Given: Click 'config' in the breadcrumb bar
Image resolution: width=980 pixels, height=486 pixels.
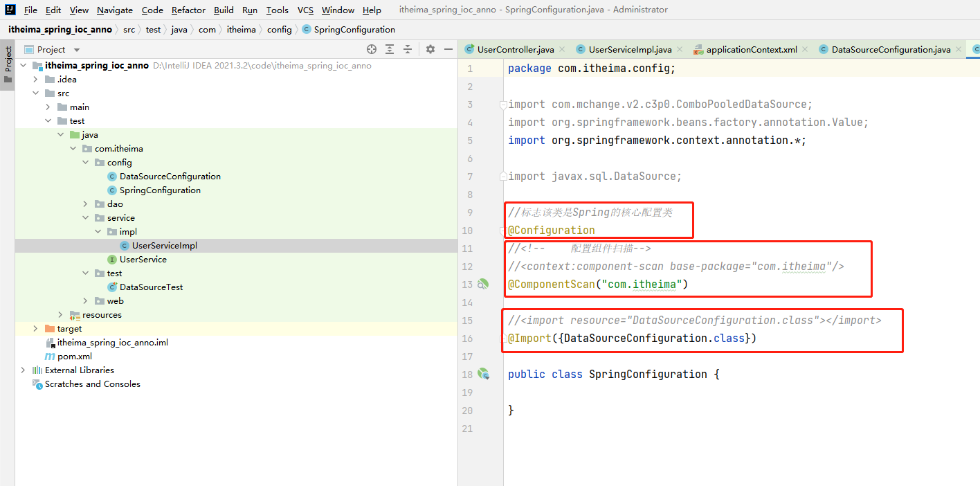Looking at the screenshot, I should 279,30.
